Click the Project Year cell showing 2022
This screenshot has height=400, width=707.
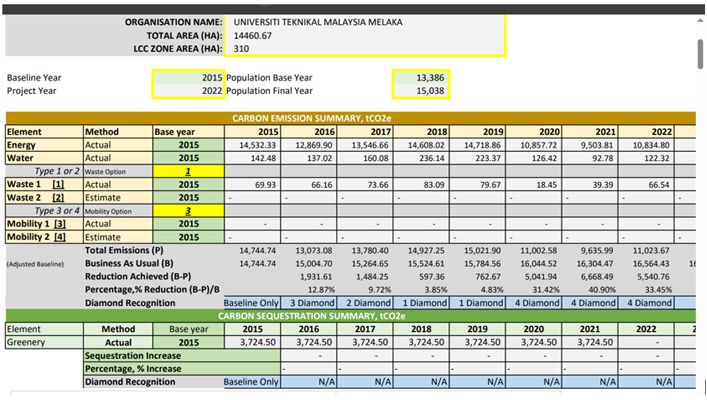click(x=188, y=91)
